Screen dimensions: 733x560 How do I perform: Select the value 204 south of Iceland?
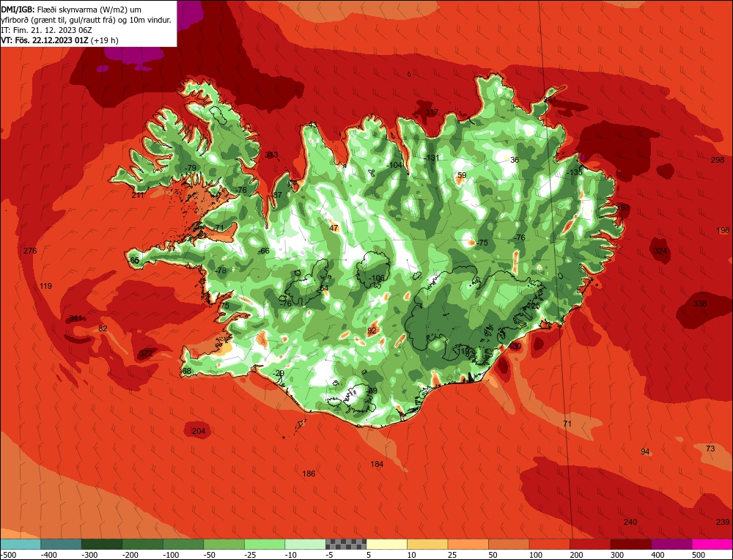coord(199,431)
